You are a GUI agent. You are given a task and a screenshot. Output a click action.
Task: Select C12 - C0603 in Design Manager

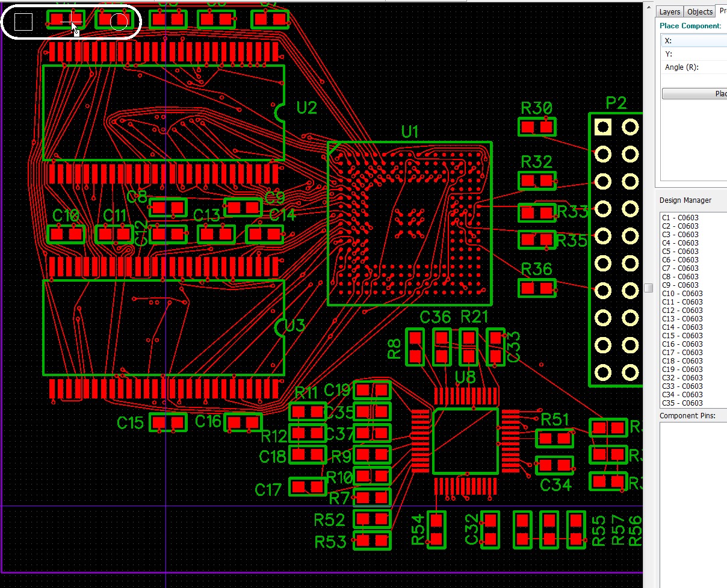tap(682, 310)
